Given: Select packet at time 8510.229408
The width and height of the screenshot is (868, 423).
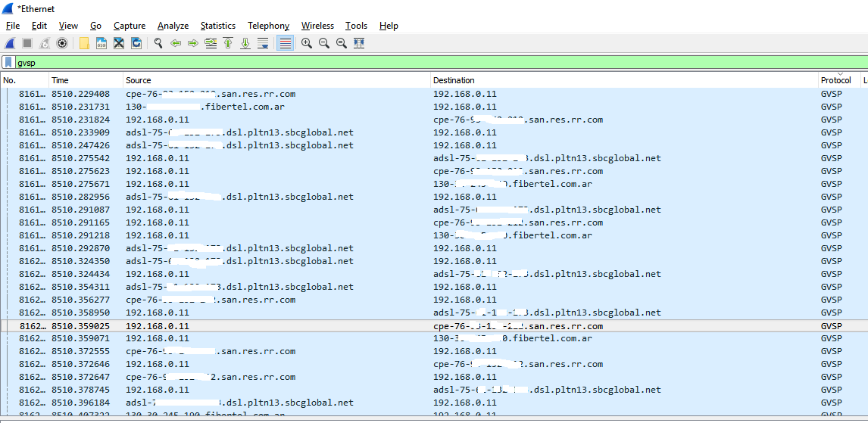Looking at the screenshot, I should tap(434, 94).
